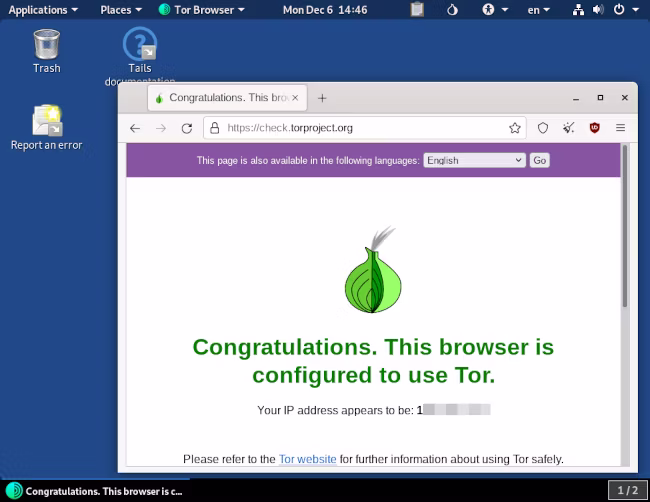Open the accessibility menu icon
Screen dimensions: 650x502
tap(495, 10)
